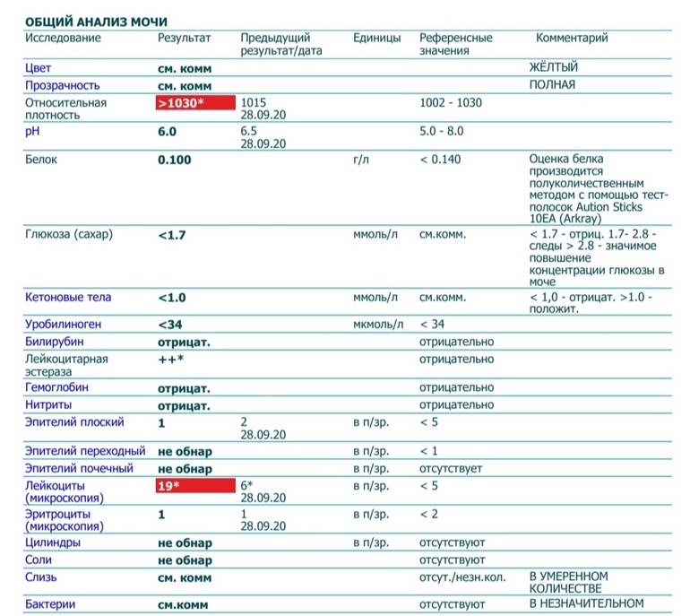Click the Уробилиноген row label
Viewport: 690px width, 616px height.
[63, 324]
